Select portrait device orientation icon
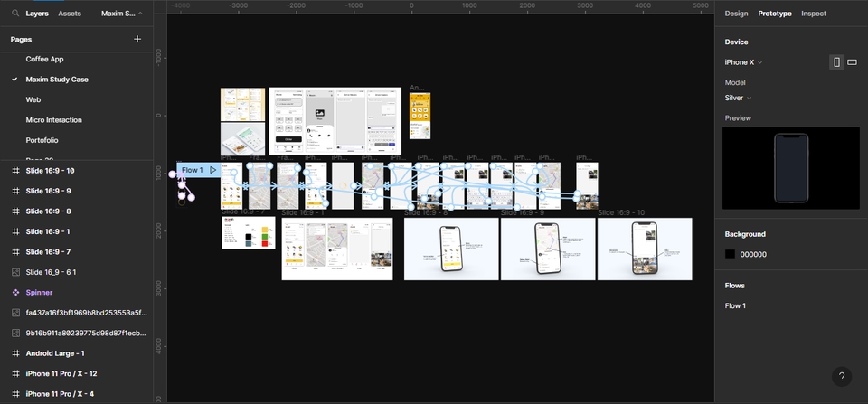868x404 pixels. pos(836,62)
